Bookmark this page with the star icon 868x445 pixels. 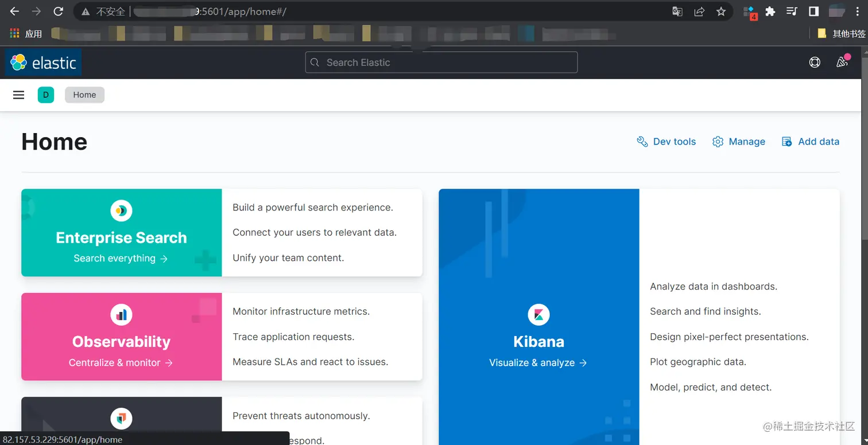721,11
